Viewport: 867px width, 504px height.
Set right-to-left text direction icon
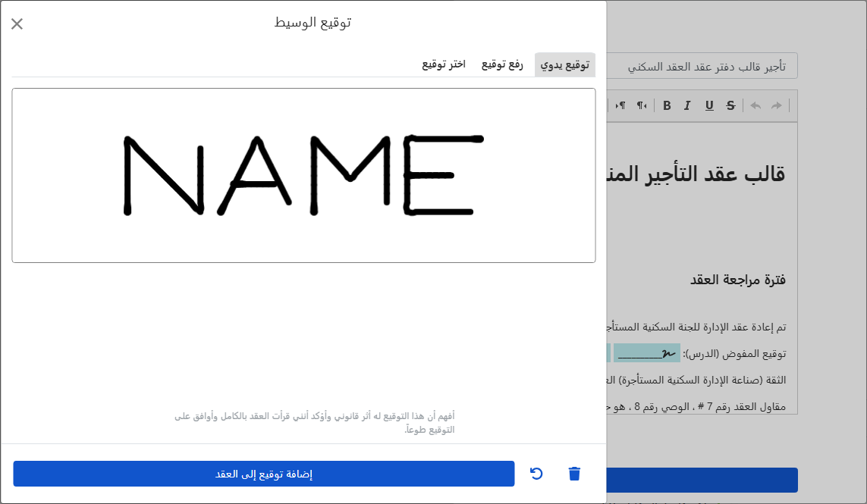coord(642,105)
